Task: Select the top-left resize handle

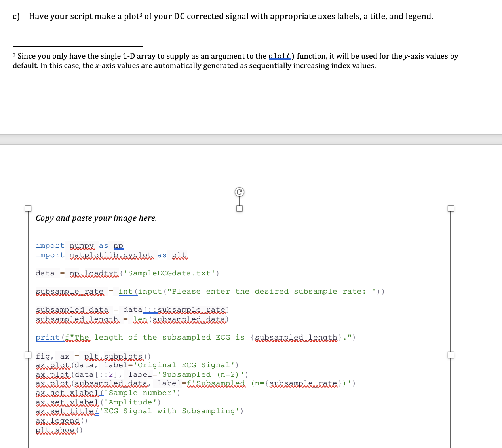Action: coord(28,208)
